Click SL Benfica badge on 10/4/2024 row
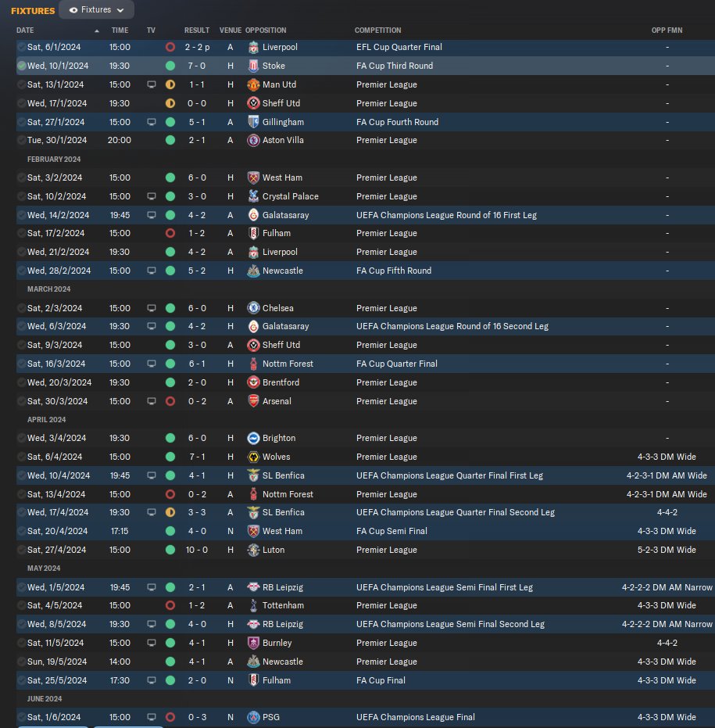 [x=253, y=475]
